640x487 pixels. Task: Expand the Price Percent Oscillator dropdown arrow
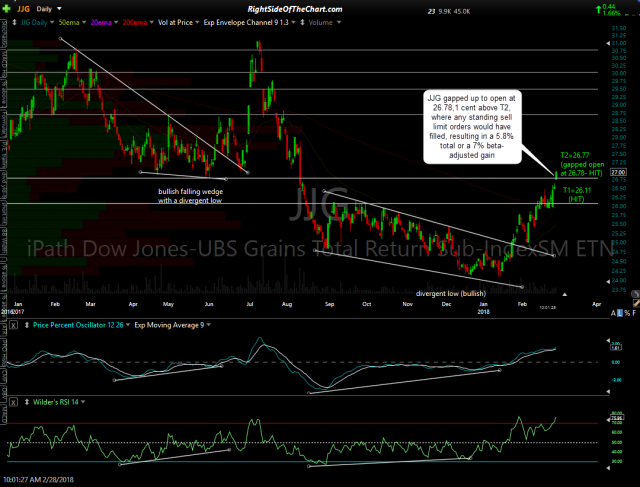(128, 325)
